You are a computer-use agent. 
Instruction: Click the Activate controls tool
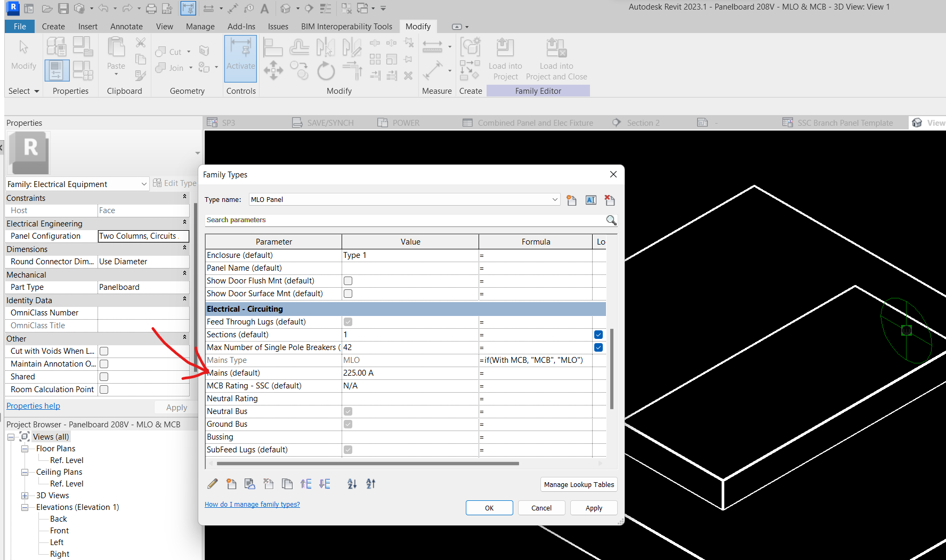241,58
